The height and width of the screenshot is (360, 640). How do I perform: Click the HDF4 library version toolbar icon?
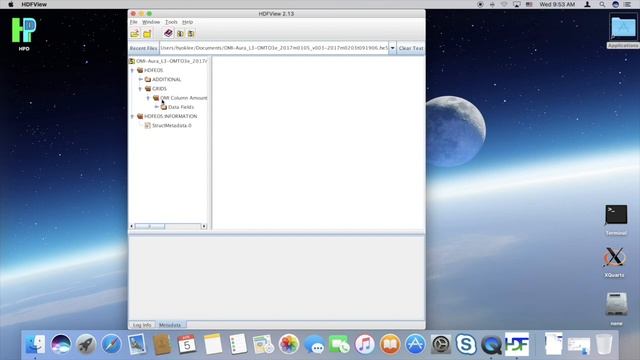pyautogui.click(x=180, y=33)
